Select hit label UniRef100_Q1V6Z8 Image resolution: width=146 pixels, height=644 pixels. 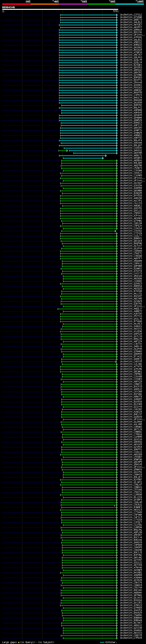tap(131, 580)
